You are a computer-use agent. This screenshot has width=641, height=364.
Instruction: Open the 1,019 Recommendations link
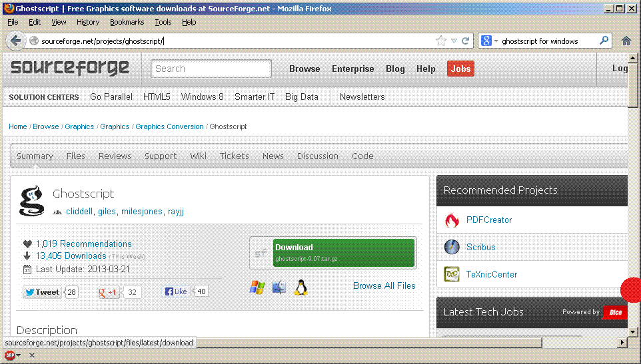(84, 244)
